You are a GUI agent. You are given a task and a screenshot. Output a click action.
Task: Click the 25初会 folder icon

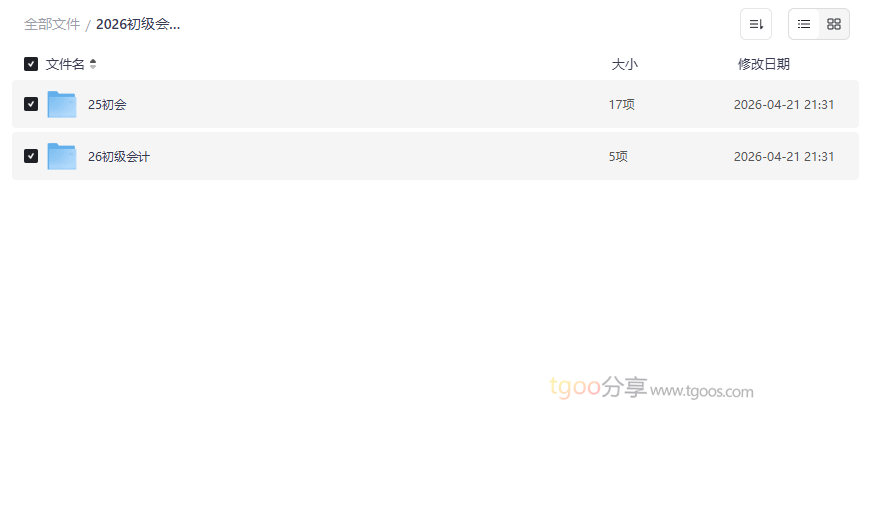click(62, 104)
